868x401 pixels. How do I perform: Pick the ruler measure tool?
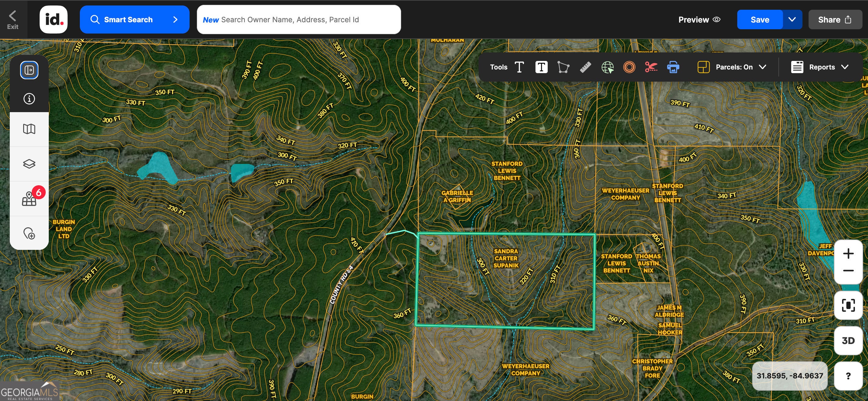pyautogui.click(x=585, y=67)
